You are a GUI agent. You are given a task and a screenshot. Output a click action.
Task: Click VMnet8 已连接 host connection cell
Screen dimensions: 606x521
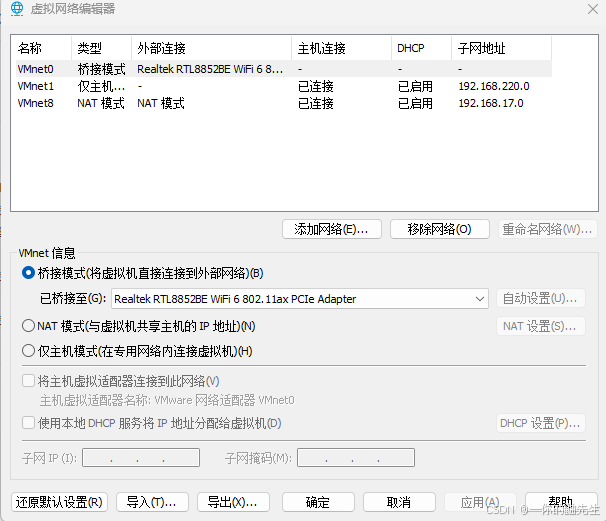click(x=315, y=103)
